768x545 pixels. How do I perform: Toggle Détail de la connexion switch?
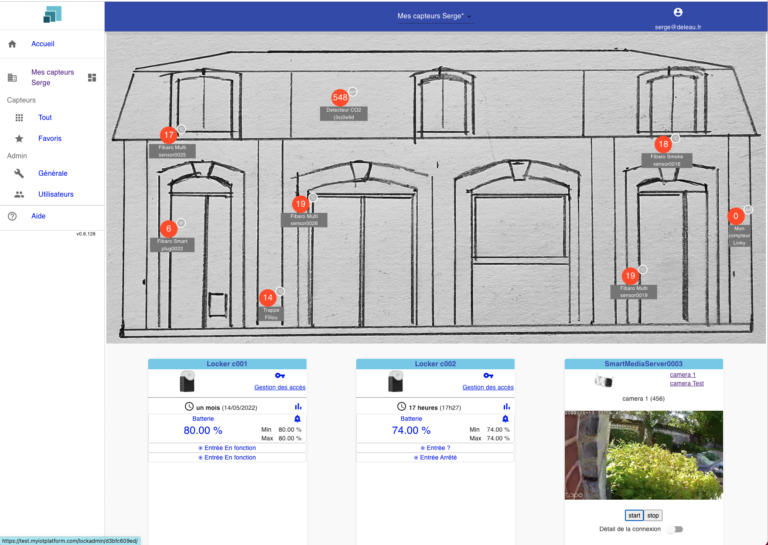coord(676,529)
